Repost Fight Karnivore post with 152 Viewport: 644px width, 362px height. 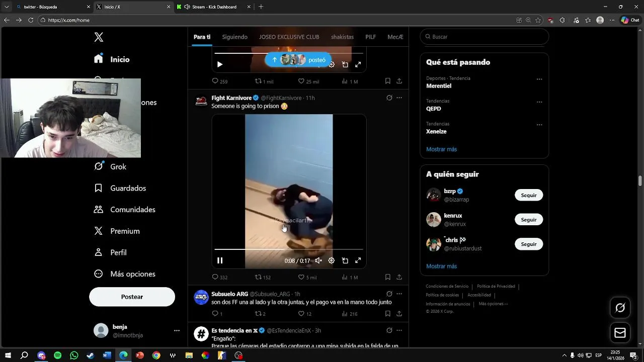[263, 277]
